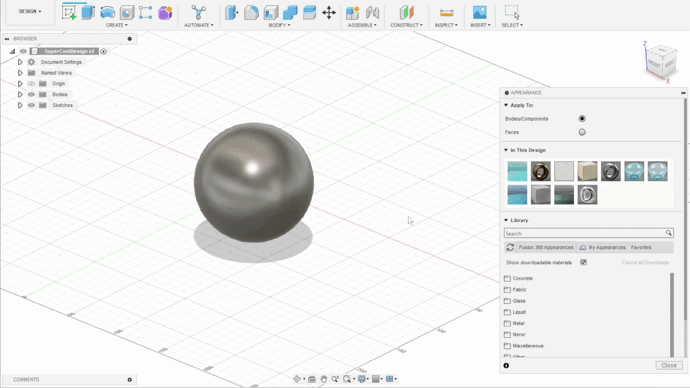Activate the Move/Copy arrows tool
Image resolution: width=690 pixels, height=388 pixels.
coord(329,13)
